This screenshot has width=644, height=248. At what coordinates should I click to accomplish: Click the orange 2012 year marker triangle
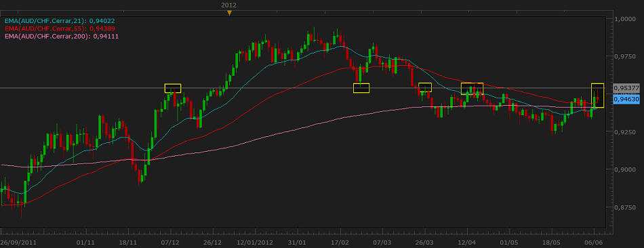229,13
